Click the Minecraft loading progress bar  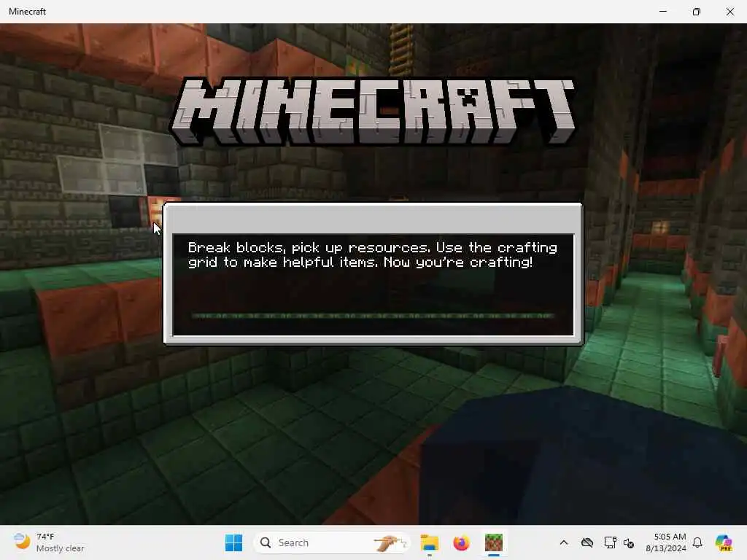373,315
